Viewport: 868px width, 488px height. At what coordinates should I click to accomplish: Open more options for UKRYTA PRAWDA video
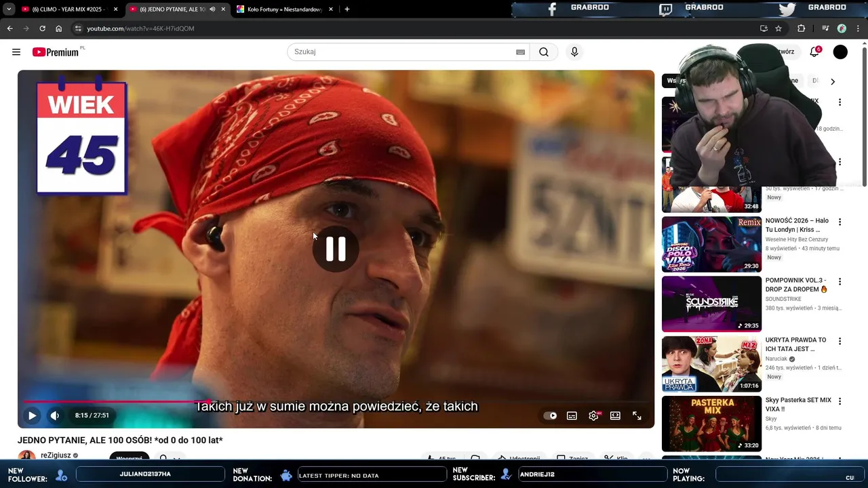(x=840, y=341)
